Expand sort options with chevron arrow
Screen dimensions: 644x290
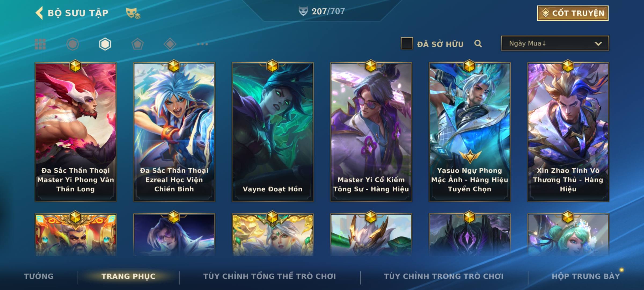pos(598,44)
